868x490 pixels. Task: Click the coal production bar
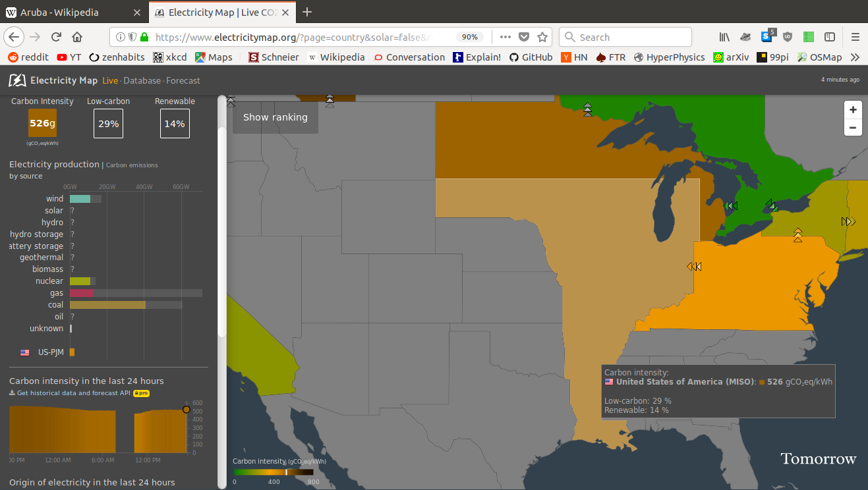[x=107, y=305]
